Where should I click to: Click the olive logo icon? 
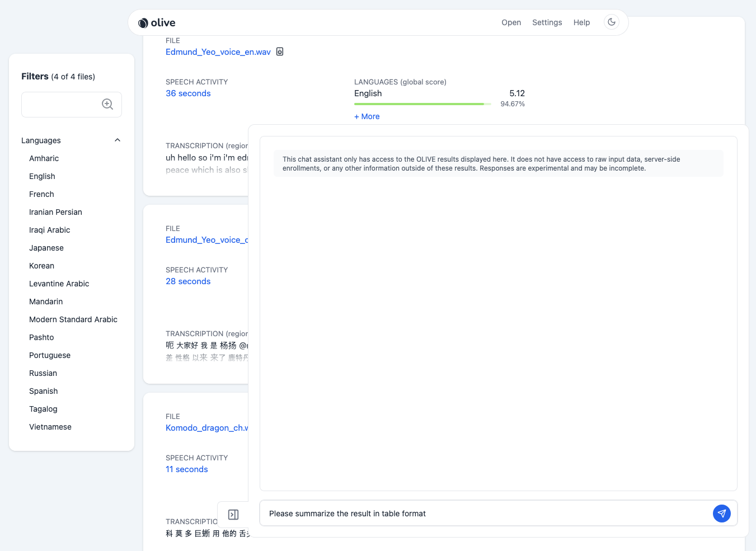143,23
